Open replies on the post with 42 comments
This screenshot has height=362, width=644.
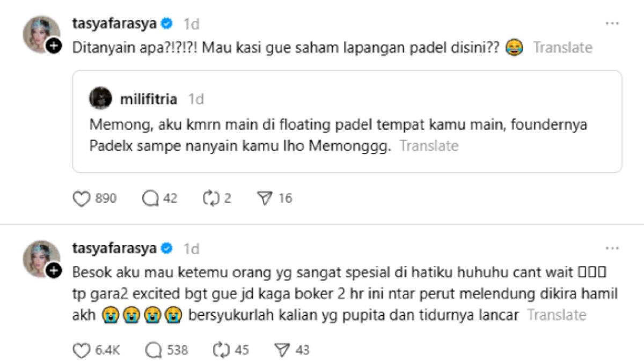click(x=150, y=198)
